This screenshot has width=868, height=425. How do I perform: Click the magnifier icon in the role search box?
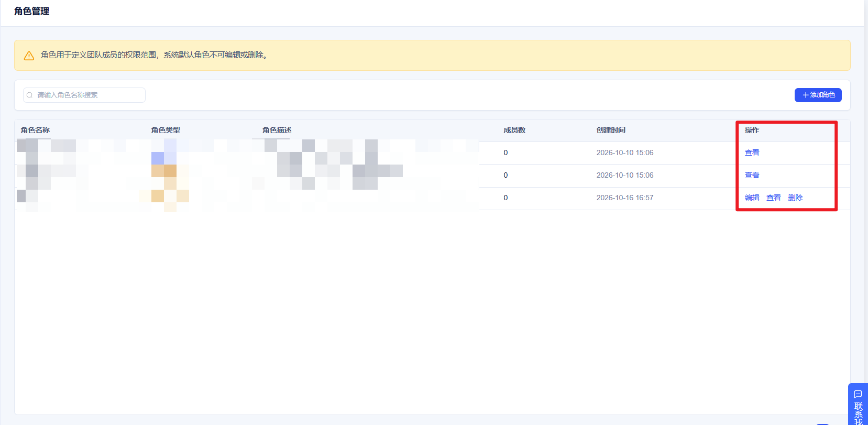(30, 95)
